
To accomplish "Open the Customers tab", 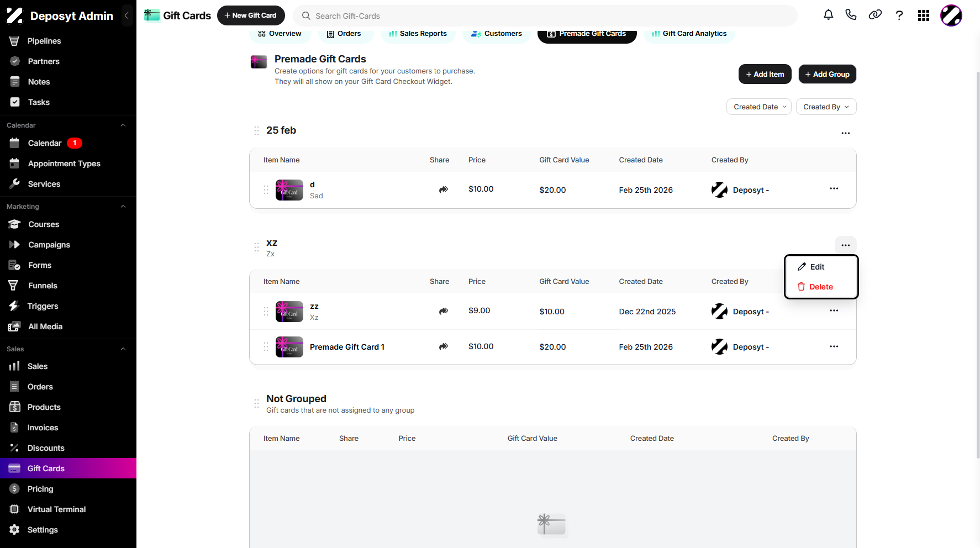I will point(496,34).
